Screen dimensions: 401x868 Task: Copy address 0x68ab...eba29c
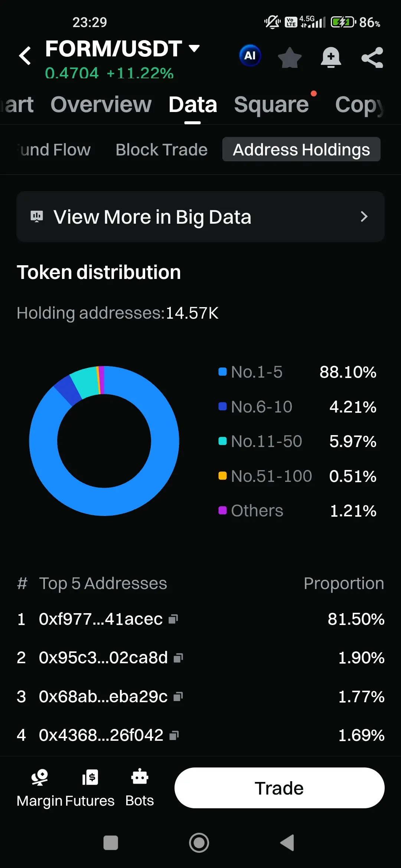tap(178, 697)
